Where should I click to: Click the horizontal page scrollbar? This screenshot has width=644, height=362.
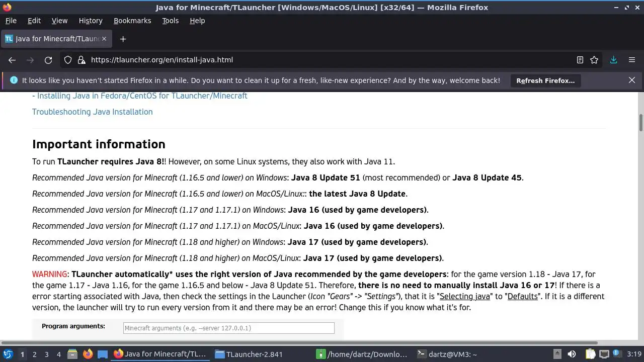(299, 343)
